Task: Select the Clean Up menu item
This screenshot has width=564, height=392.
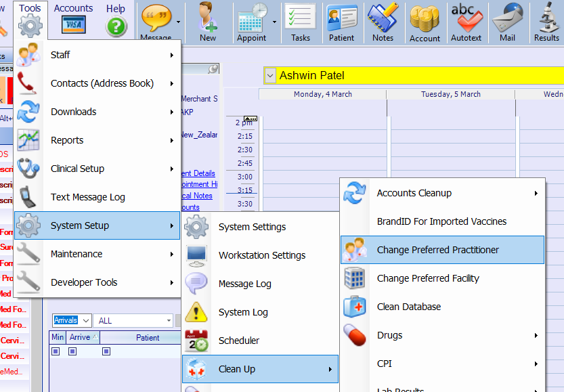Action: [x=261, y=369]
